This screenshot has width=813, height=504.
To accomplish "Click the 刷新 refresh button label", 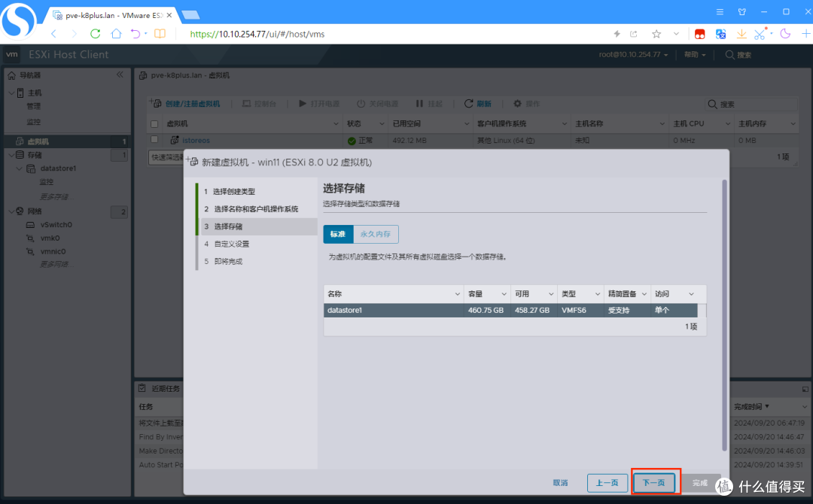I will coord(484,104).
